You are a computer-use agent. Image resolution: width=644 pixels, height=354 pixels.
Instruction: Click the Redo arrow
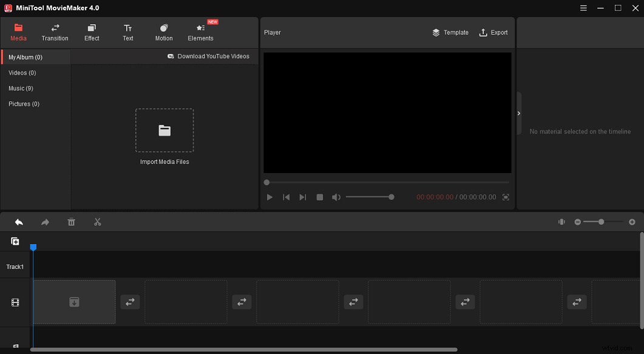pos(45,222)
